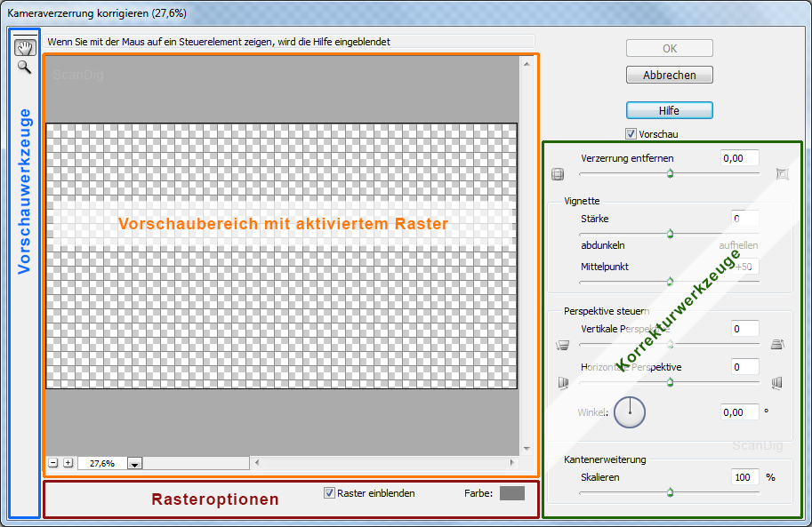
Task: Open the Hilfe button
Action: 669,110
